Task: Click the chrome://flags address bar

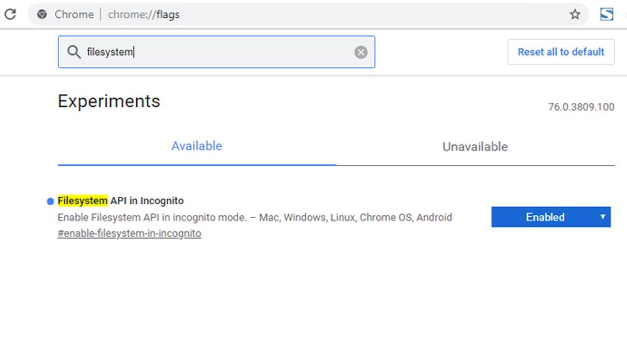Action: point(308,15)
